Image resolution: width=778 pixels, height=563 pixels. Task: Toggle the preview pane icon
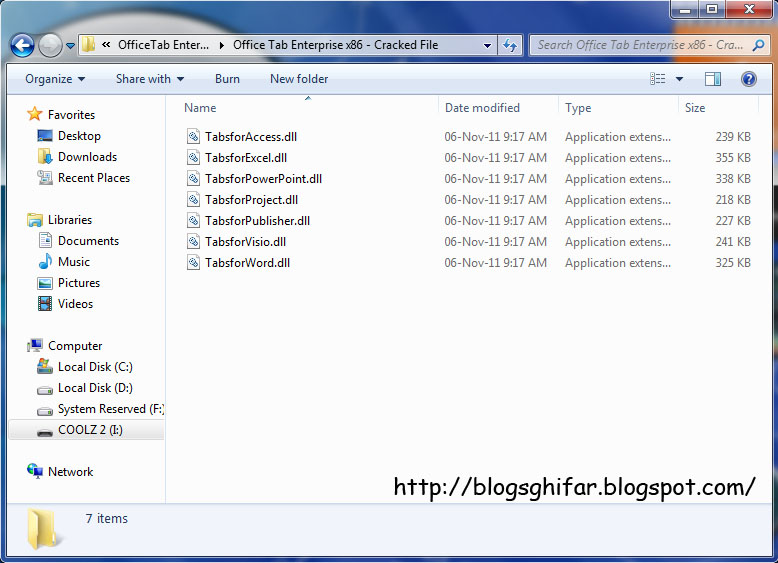(713, 79)
